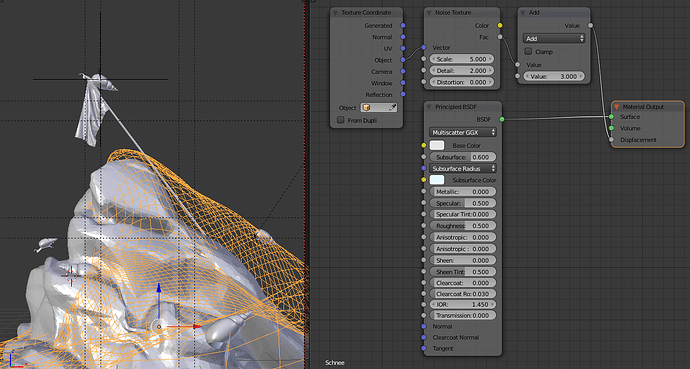The image size is (690, 369).
Task: Open the Subsurface Radius dropdown
Action: point(462,168)
